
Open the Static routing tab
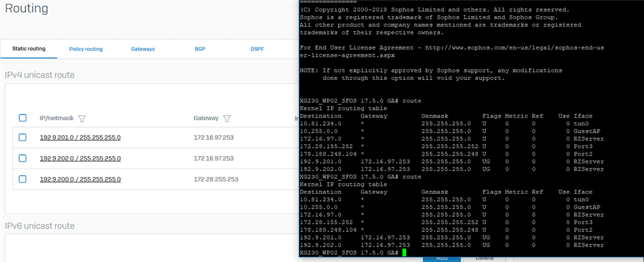pyautogui.click(x=28, y=49)
